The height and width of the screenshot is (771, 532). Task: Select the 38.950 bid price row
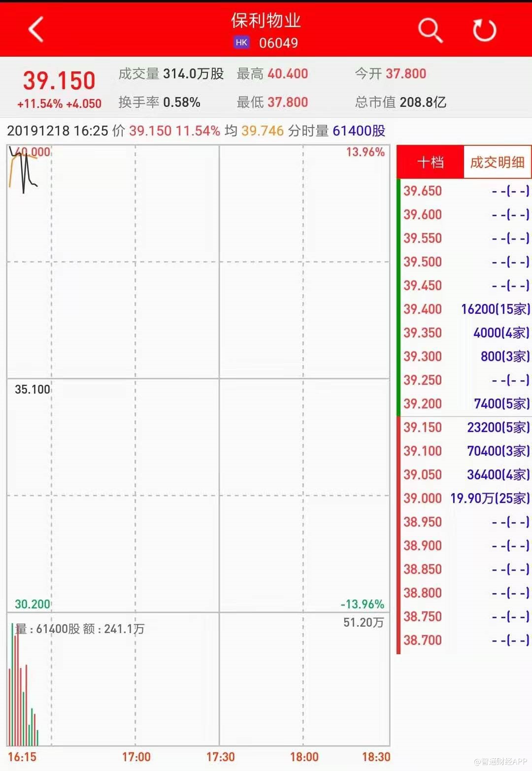click(x=465, y=522)
